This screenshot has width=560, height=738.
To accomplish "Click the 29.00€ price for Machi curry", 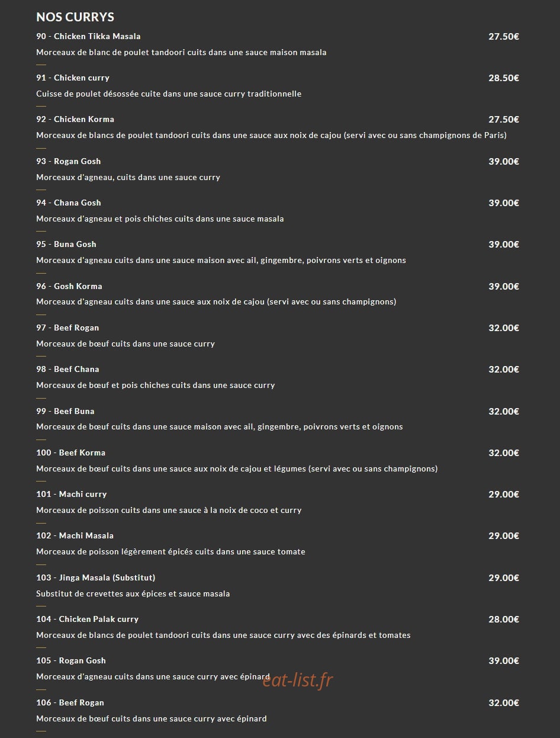I will pyautogui.click(x=504, y=494).
